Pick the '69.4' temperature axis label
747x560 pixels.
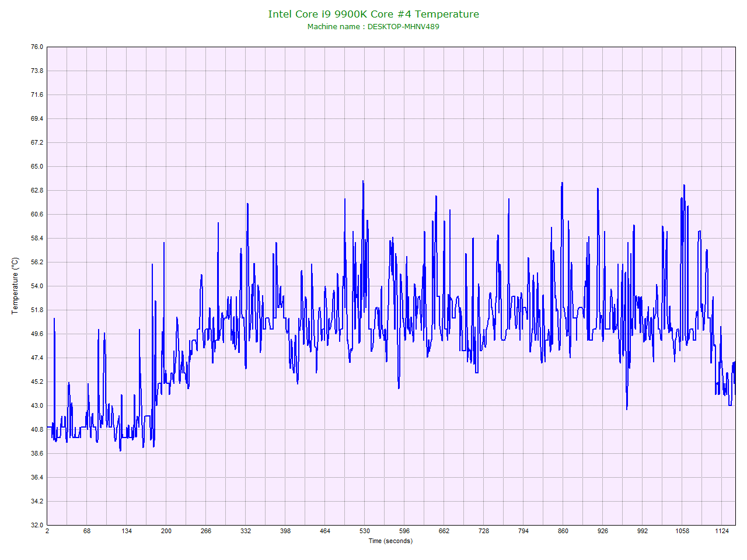click(x=37, y=118)
